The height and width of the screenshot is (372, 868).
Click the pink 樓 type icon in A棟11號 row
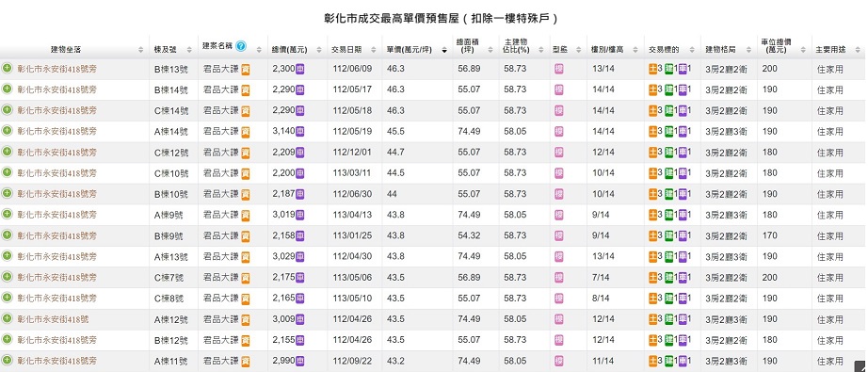coord(559,361)
